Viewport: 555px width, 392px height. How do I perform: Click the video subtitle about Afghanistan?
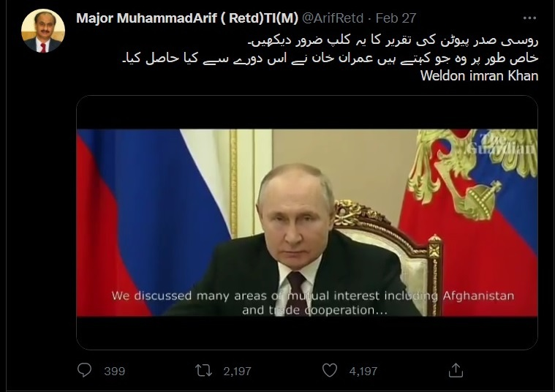[x=313, y=303]
